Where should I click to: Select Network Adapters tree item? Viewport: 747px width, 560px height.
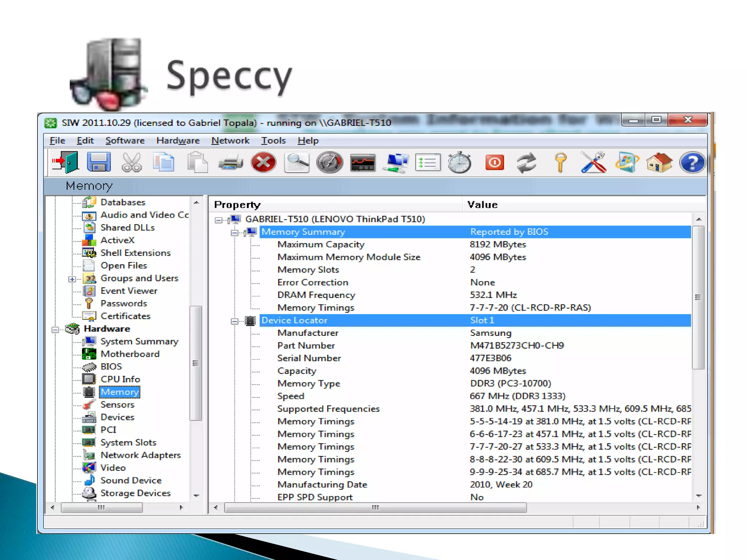(140, 455)
